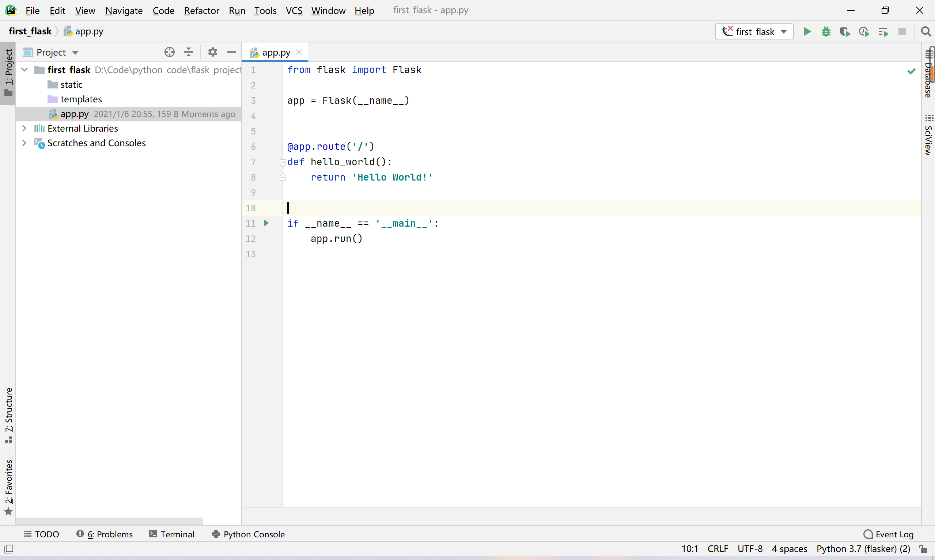The width and height of the screenshot is (935, 560).
Task: Open the Tools menu
Action: tap(265, 11)
